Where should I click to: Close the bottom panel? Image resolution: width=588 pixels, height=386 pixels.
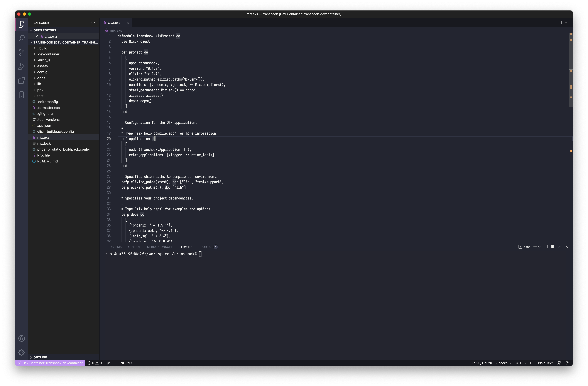(x=567, y=247)
